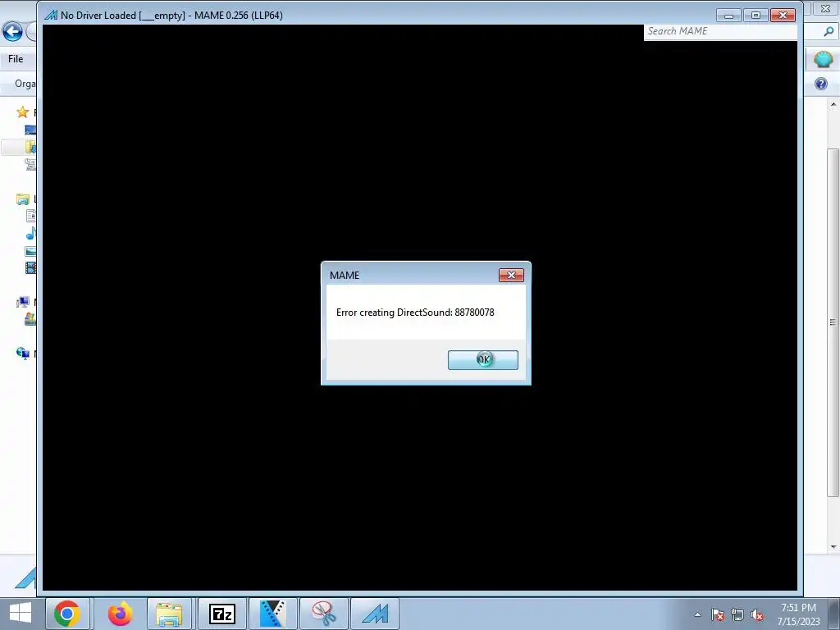
Task: Select Computer icon in Explorer sidebar
Action: tap(22, 302)
